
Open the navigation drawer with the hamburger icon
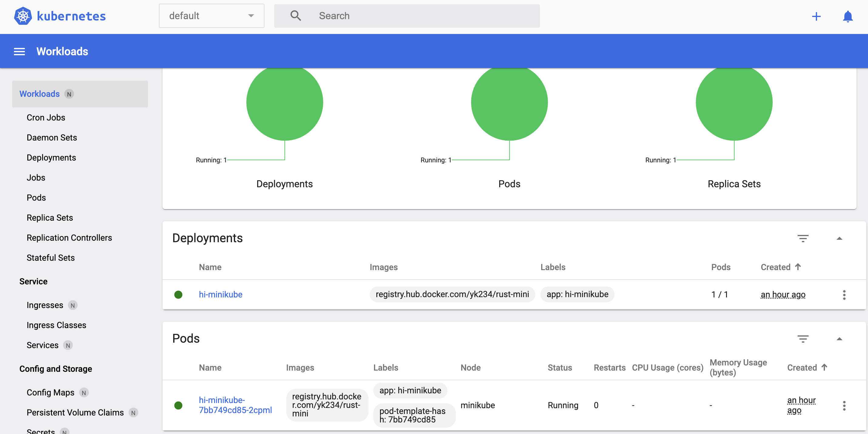point(19,51)
